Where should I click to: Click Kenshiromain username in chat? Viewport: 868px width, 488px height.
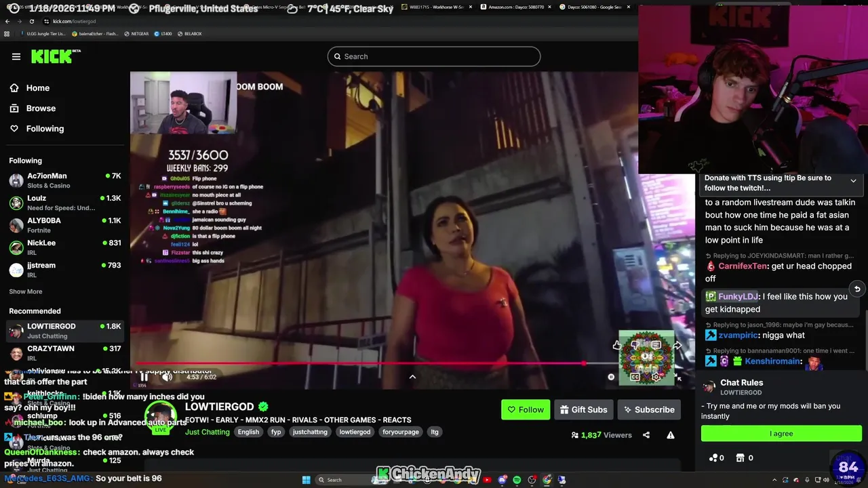(774, 361)
